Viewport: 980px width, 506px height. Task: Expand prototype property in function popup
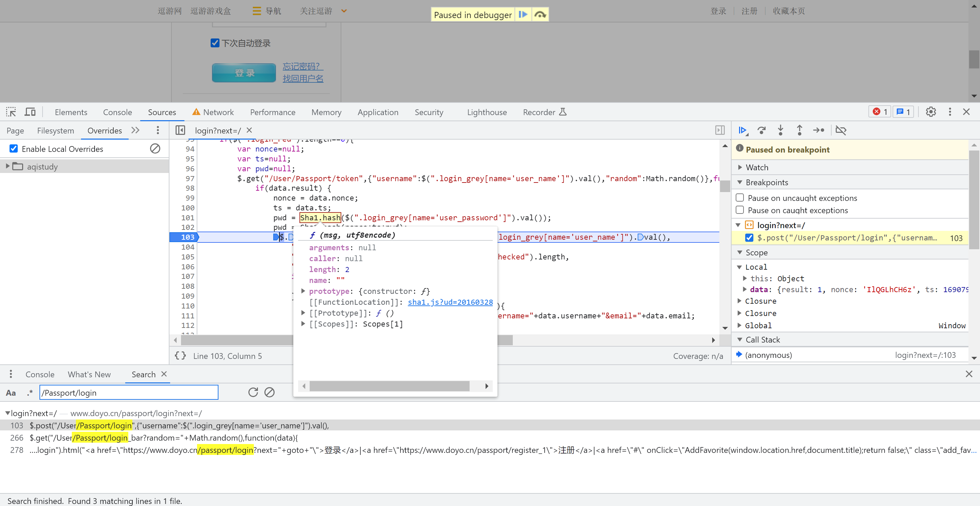click(303, 291)
